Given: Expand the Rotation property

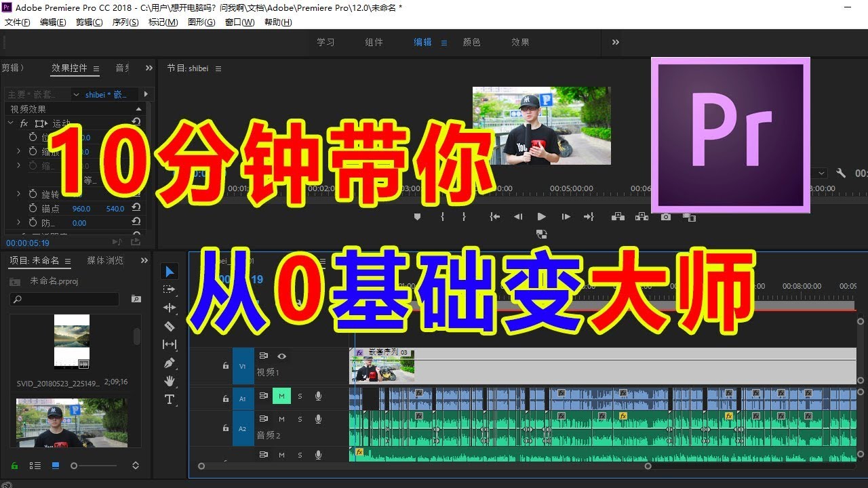Looking at the screenshot, I should pyautogui.click(x=19, y=194).
